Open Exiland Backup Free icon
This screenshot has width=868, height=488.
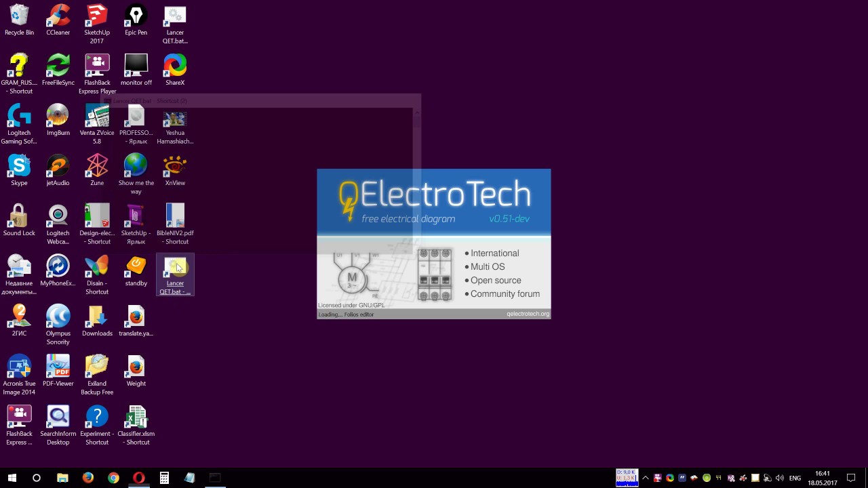[x=97, y=375]
